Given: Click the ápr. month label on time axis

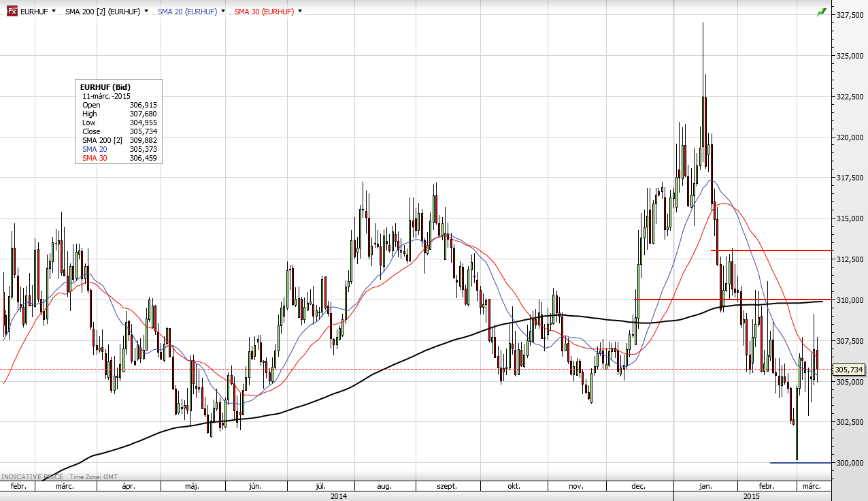Looking at the screenshot, I should [x=129, y=487].
